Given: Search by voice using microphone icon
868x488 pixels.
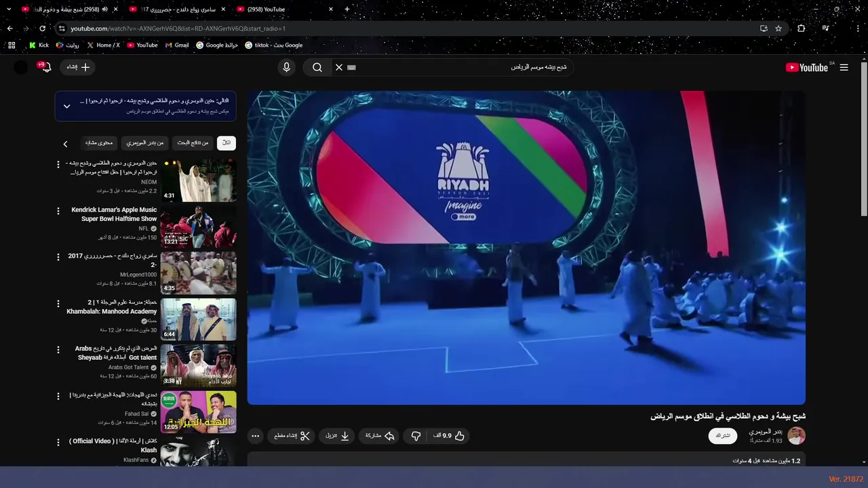Looking at the screenshot, I should point(286,67).
